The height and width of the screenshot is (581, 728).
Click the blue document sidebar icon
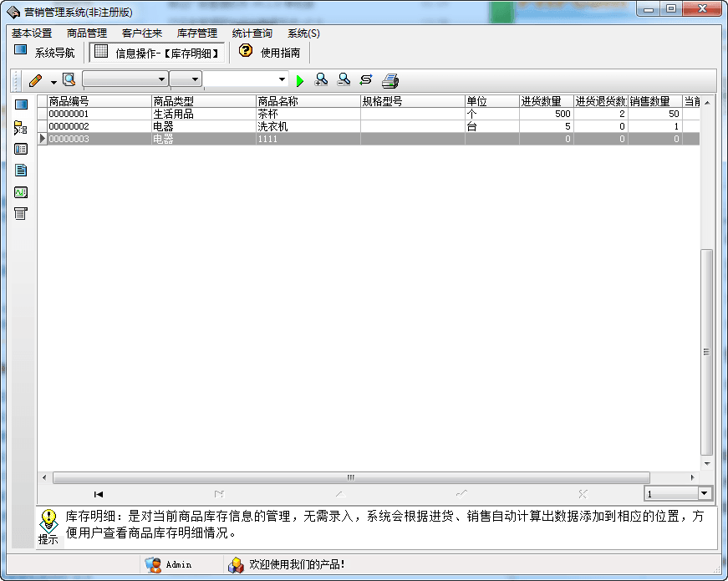point(21,171)
